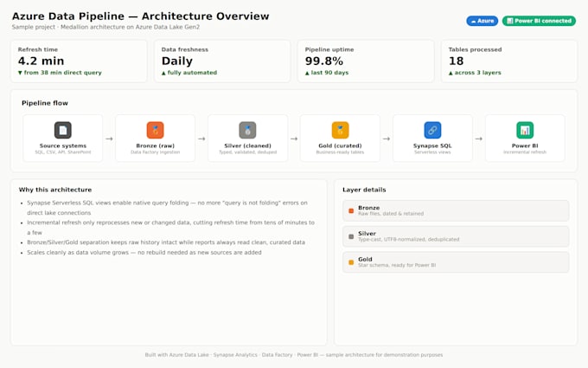
Task: Select the Pipeline uptime 99.8% value
Action: coord(324,61)
